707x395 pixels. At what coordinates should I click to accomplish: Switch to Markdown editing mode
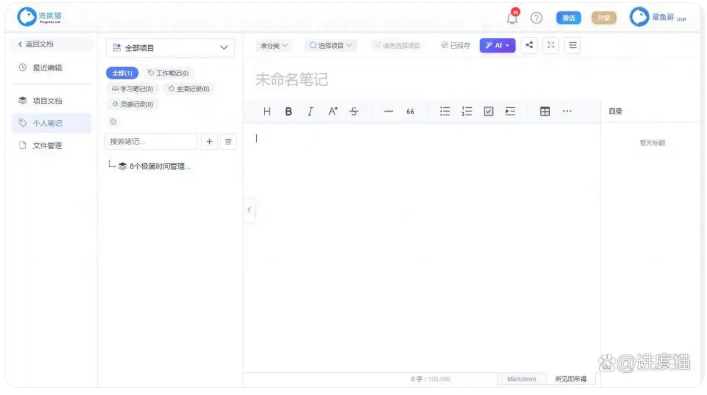tap(522, 379)
